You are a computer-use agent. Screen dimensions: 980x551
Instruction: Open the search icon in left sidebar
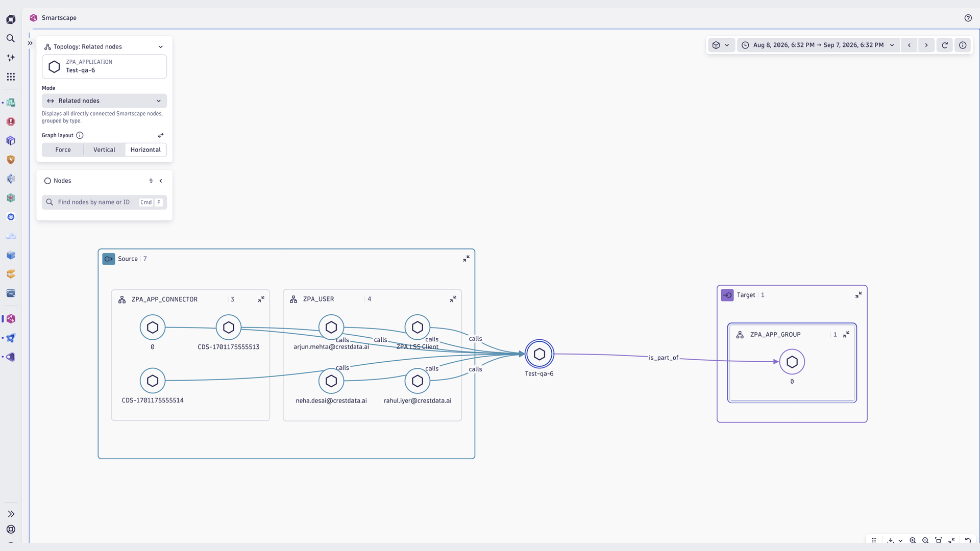[x=11, y=38]
